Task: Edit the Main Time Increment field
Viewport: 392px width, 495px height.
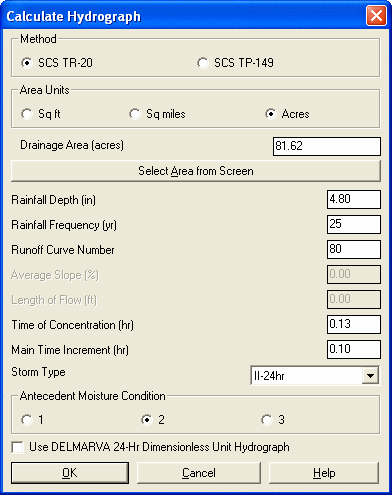Action: pyautogui.click(x=354, y=349)
